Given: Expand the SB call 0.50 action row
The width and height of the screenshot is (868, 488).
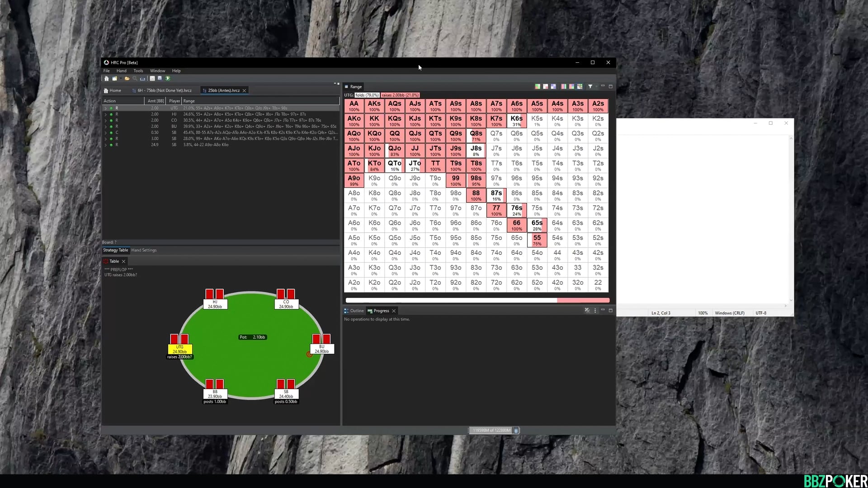Looking at the screenshot, I should pos(106,133).
